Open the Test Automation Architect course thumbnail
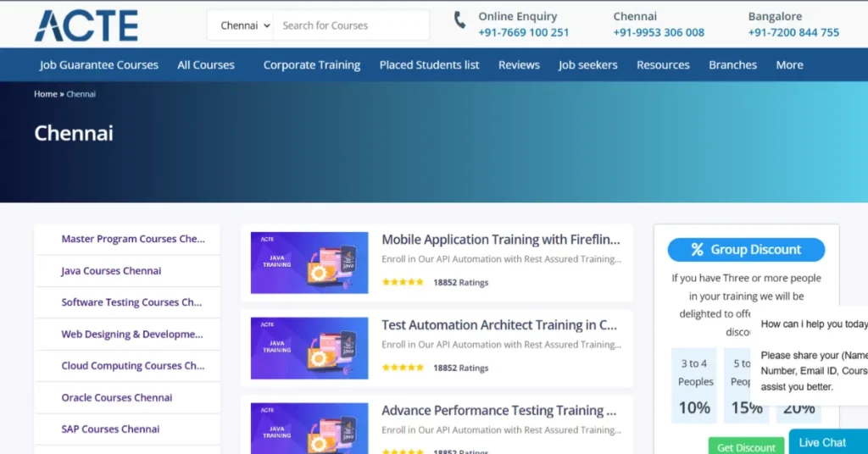Image resolution: width=868 pixels, height=454 pixels. (309, 347)
